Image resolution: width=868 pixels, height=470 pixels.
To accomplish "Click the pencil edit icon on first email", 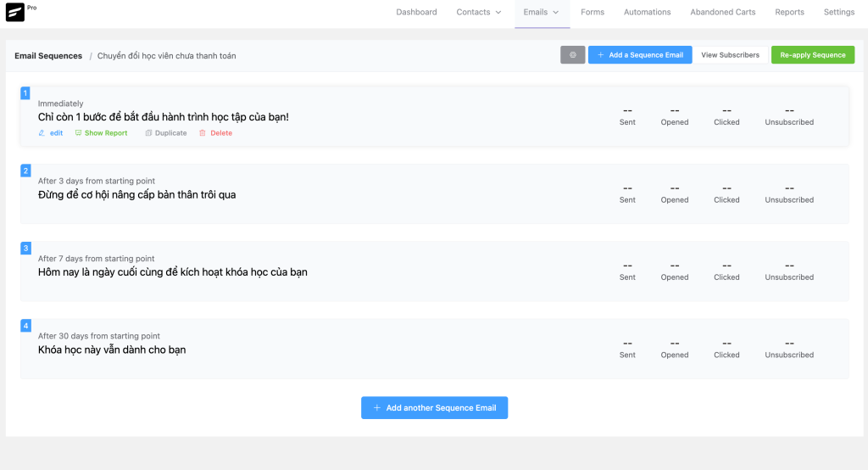I will coord(42,133).
